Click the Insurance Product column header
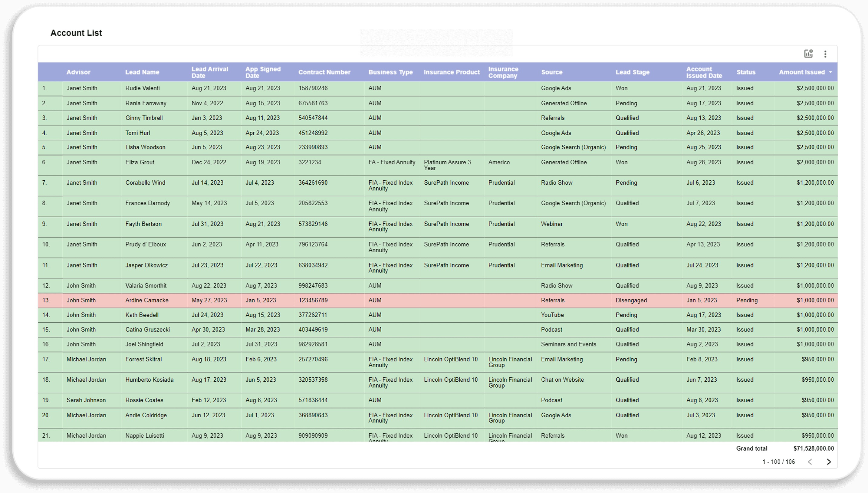This screenshot has width=868, height=493. 452,72
